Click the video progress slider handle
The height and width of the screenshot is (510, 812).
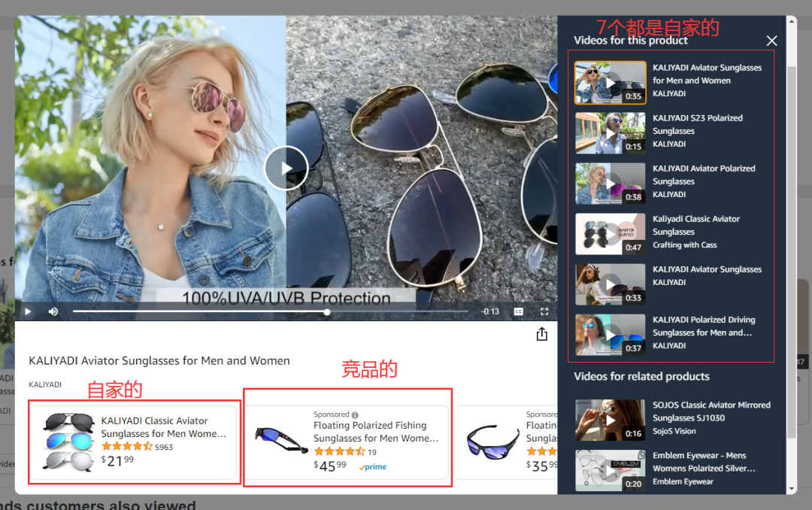pos(327,312)
